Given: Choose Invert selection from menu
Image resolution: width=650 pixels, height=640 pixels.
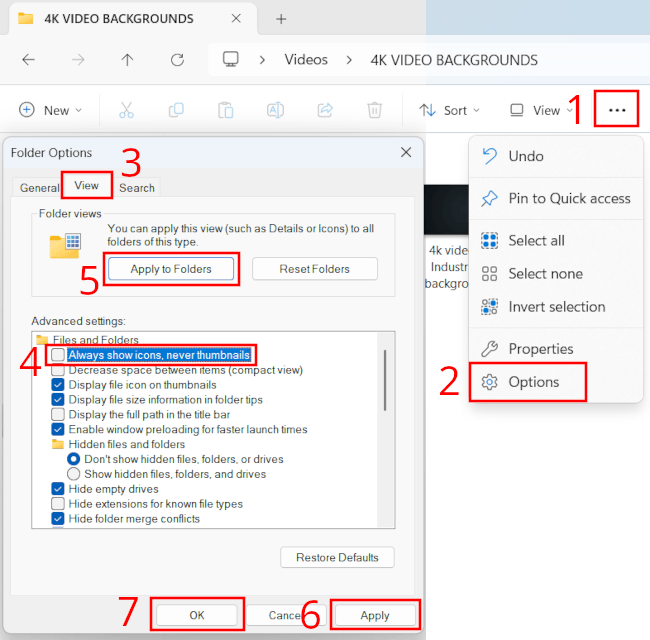Looking at the screenshot, I should pyautogui.click(x=555, y=307).
